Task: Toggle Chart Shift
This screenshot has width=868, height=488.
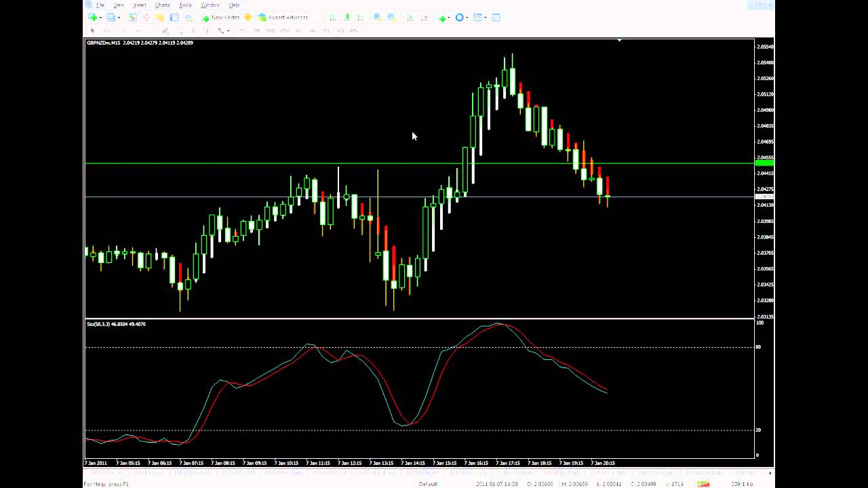Action: tap(425, 17)
